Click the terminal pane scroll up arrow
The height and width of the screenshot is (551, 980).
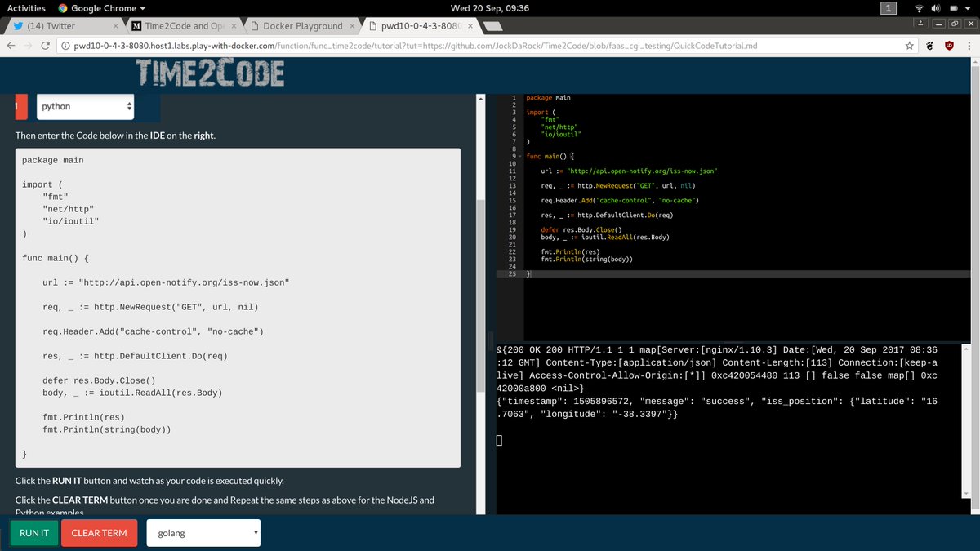(966, 349)
